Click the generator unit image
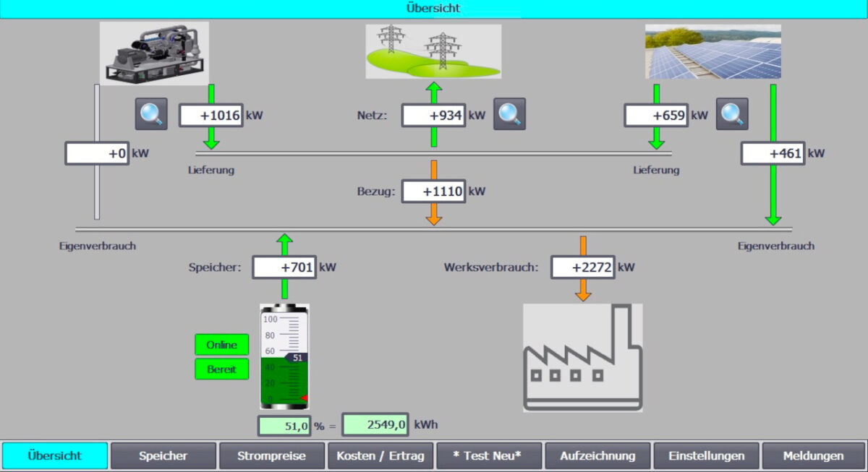 click(x=154, y=53)
